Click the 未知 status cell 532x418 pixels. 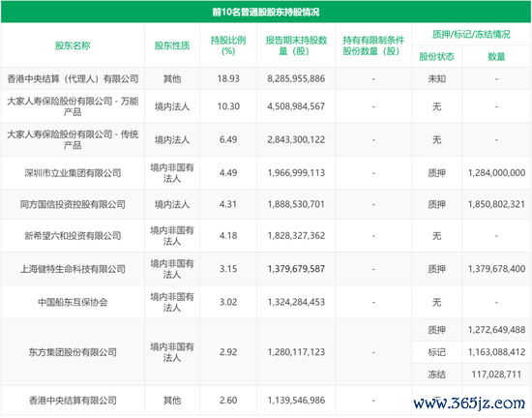(x=436, y=78)
